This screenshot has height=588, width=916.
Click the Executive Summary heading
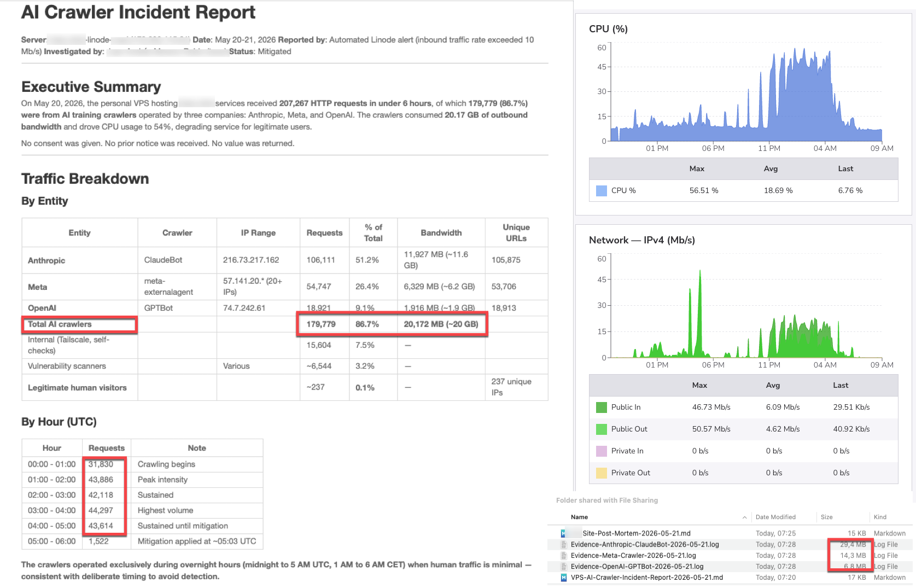pyautogui.click(x=91, y=87)
